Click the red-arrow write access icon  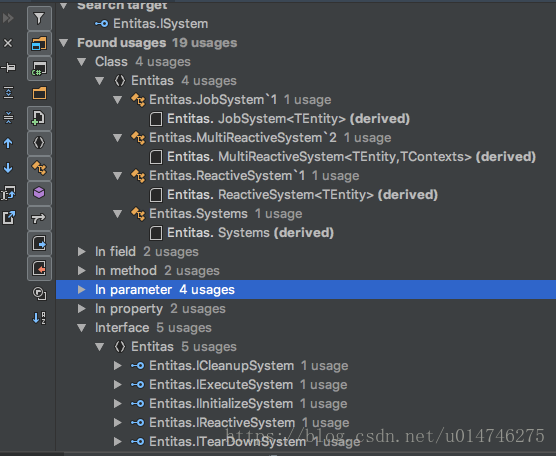(39, 268)
